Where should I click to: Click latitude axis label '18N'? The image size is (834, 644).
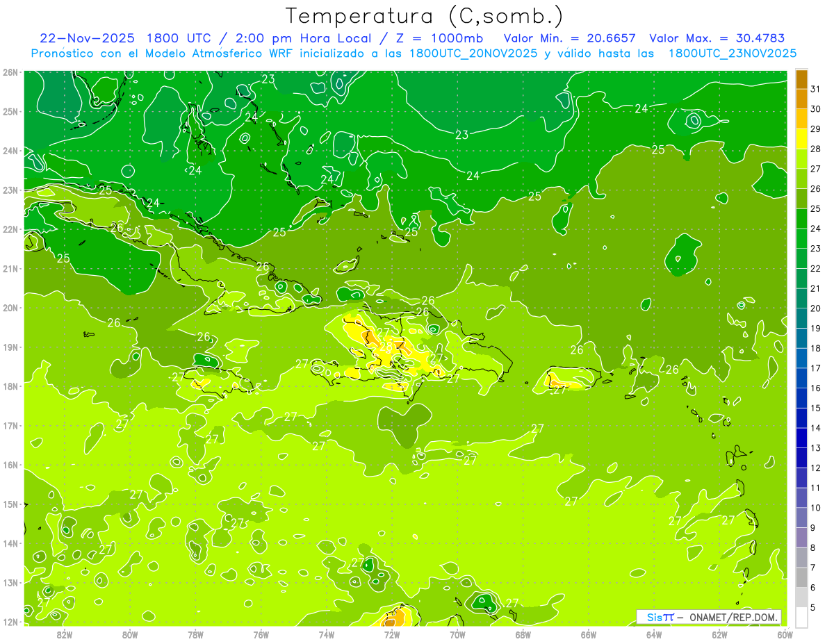10,386
